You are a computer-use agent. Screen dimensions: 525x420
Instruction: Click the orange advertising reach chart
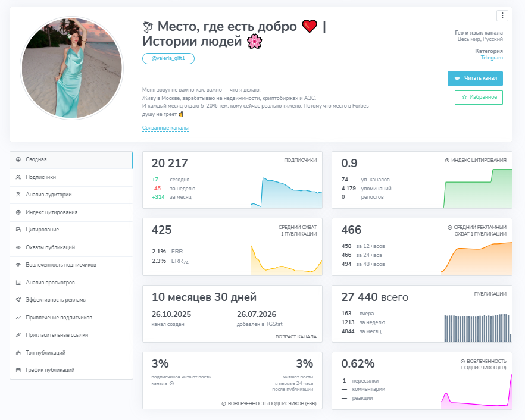[476, 259]
